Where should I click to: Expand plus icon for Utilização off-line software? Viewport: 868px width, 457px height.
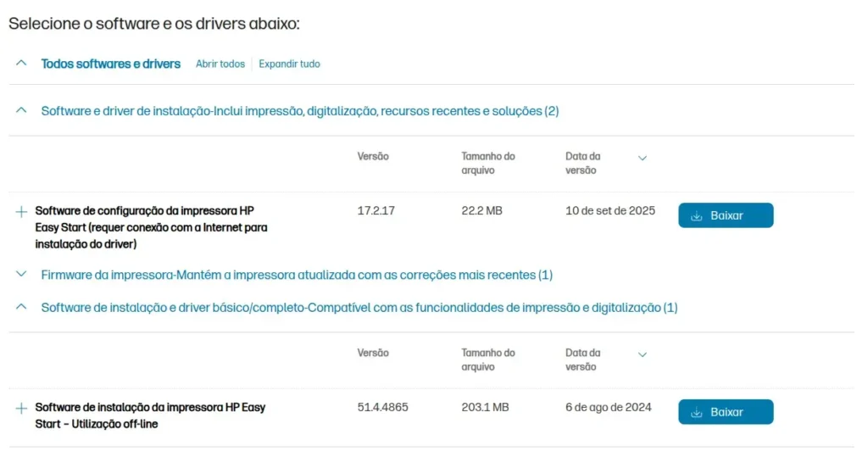pyautogui.click(x=22, y=409)
